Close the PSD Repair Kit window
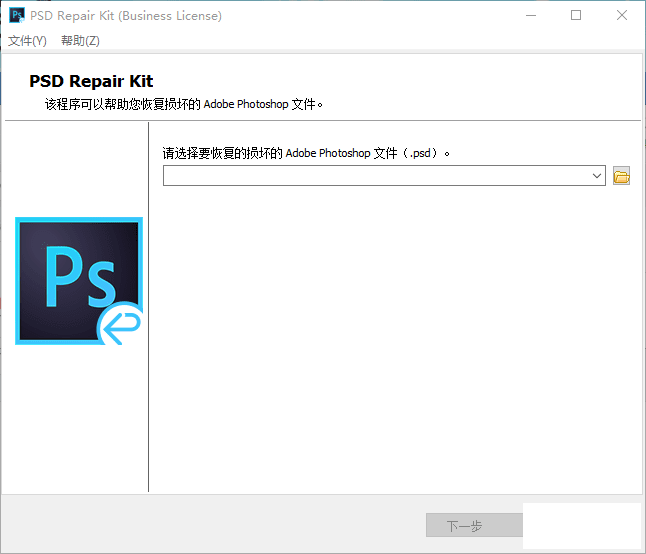Image resolution: width=646 pixels, height=554 pixels. (x=622, y=15)
